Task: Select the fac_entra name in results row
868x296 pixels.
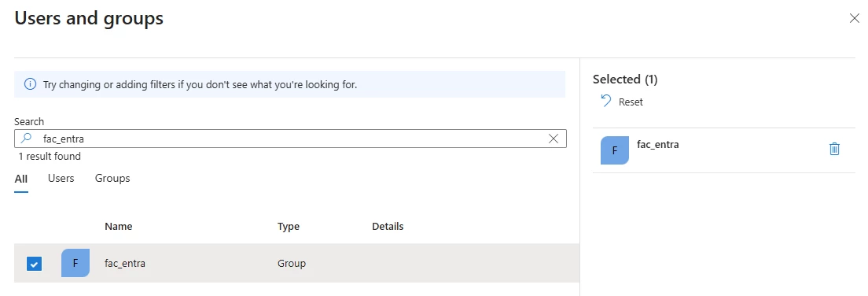Action: [x=124, y=263]
